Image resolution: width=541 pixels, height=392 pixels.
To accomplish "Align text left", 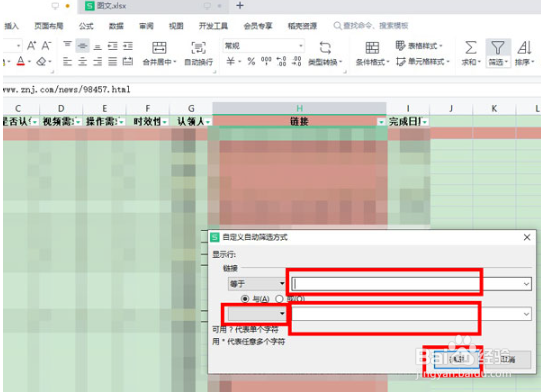I will click(67, 62).
